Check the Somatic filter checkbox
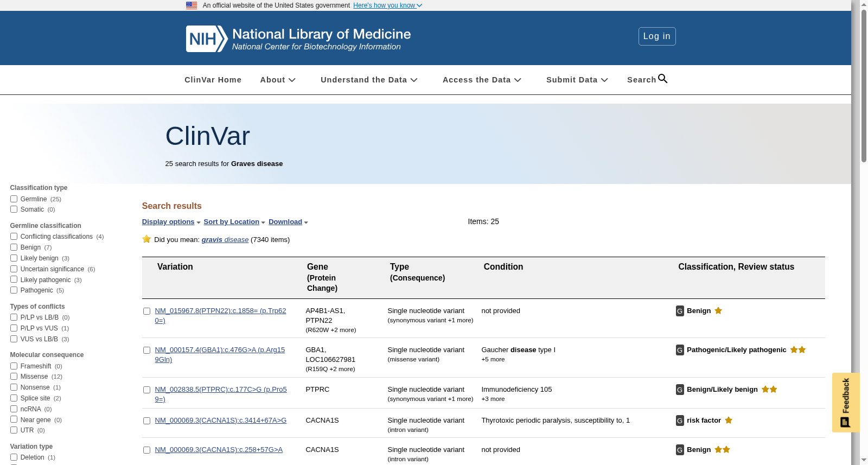Viewport: 868px width, 465px height. click(14, 209)
